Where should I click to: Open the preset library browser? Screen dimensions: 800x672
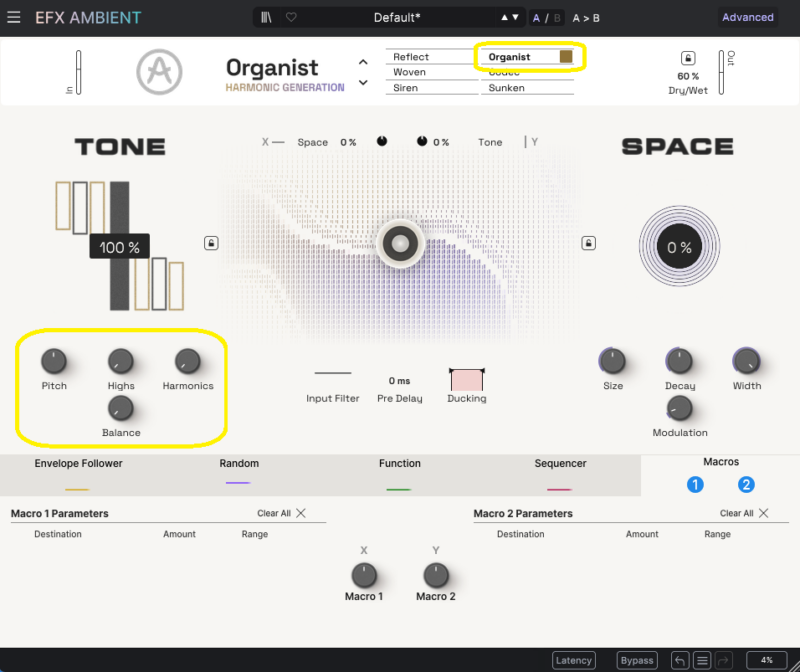(267, 17)
